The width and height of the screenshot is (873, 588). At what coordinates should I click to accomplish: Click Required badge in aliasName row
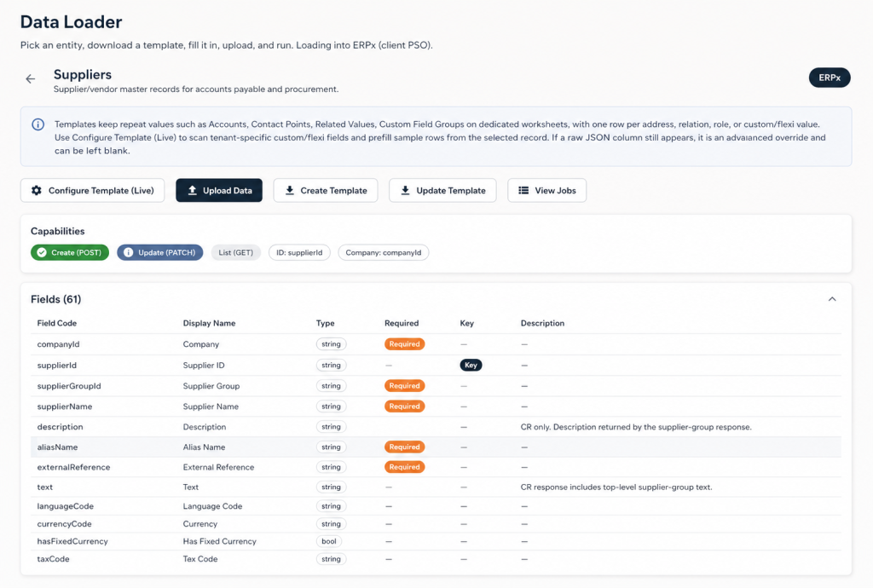[x=405, y=447]
